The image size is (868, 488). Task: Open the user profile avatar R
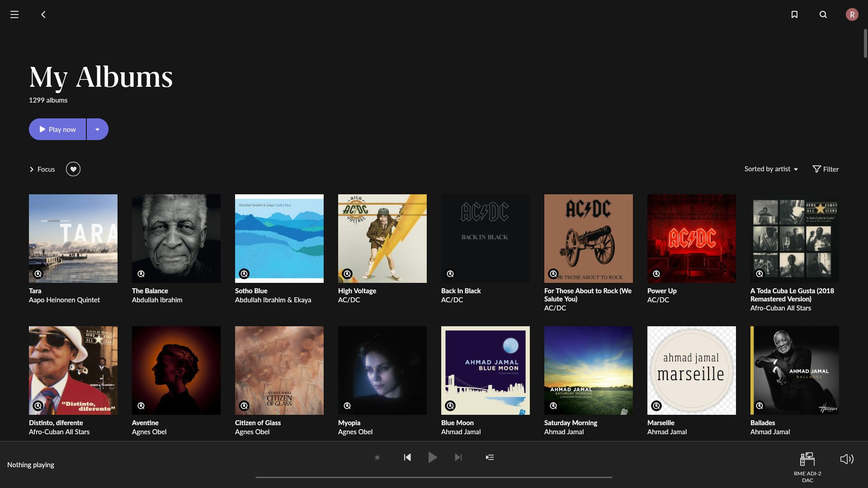pos(852,14)
